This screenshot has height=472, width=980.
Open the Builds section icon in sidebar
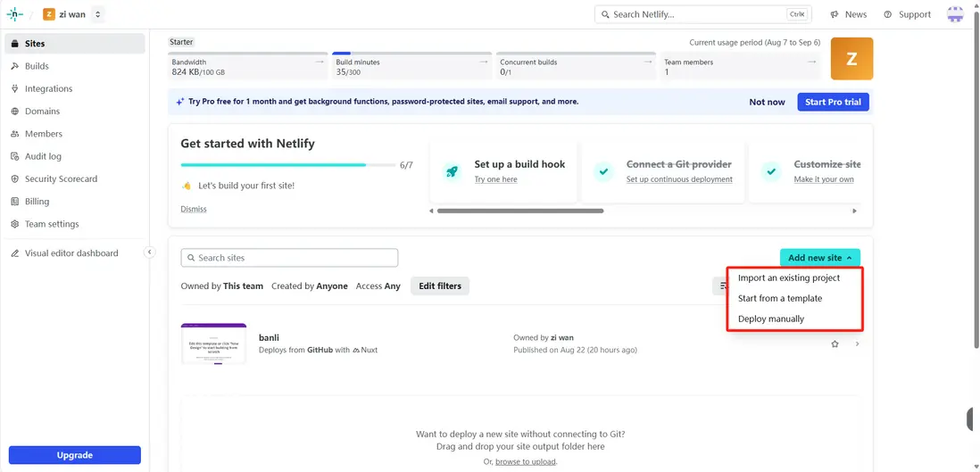tap(15, 66)
